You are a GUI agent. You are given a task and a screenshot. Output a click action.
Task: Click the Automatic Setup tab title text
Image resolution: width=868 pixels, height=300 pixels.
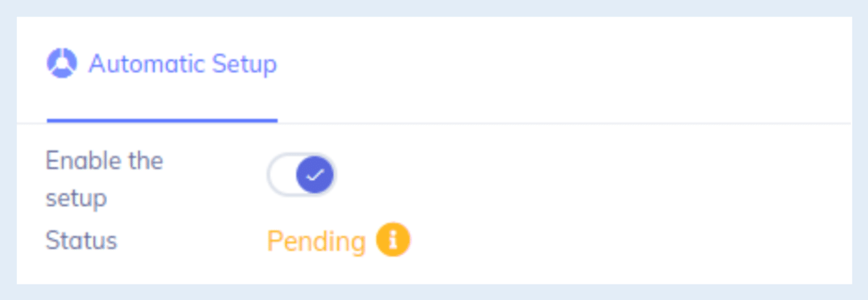[182, 64]
